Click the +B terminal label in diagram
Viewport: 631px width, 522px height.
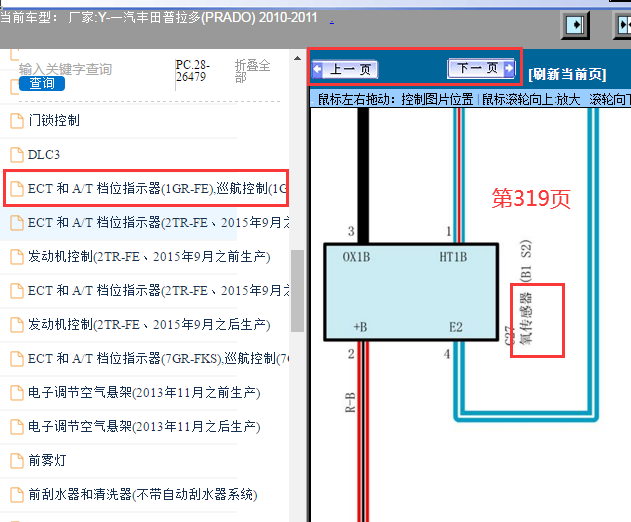(360, 327)
